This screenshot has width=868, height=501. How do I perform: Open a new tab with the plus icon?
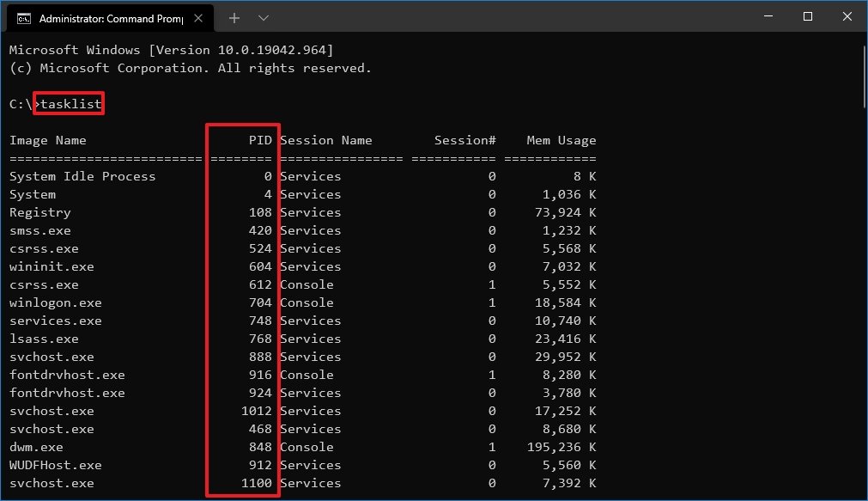click(x=234, y=17)
